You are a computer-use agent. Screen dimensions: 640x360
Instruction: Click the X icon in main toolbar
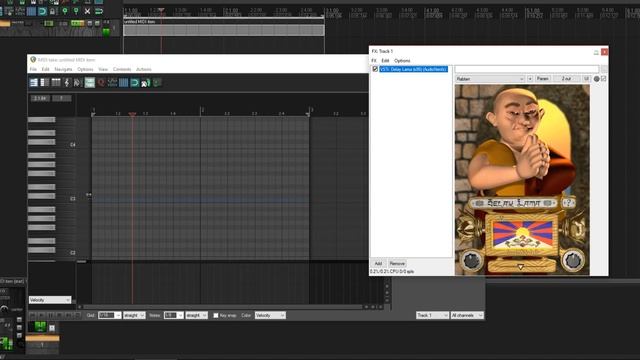click(87, 11)
